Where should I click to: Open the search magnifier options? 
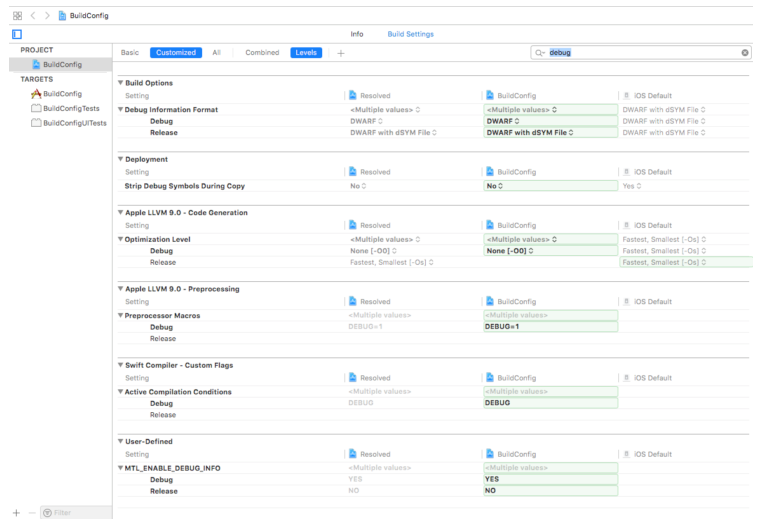tap(539, 53)
